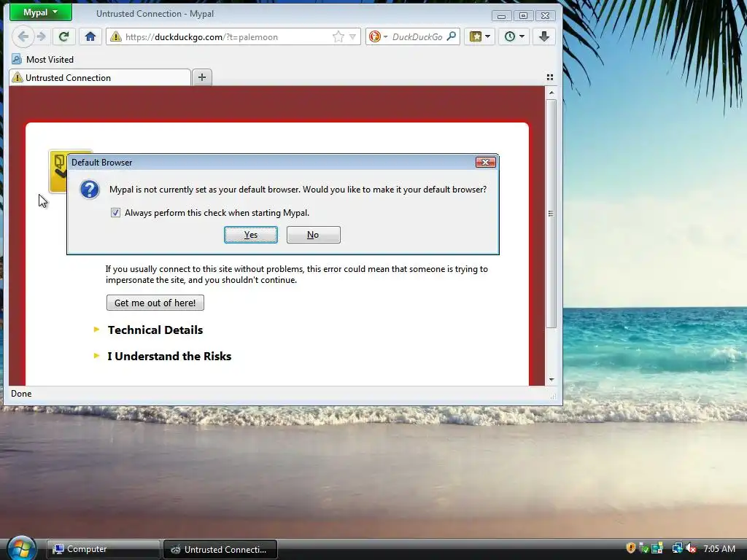Open the Downloads arrow button
The height and width of the screenshot is (560, 747).
tap(544, 36)
